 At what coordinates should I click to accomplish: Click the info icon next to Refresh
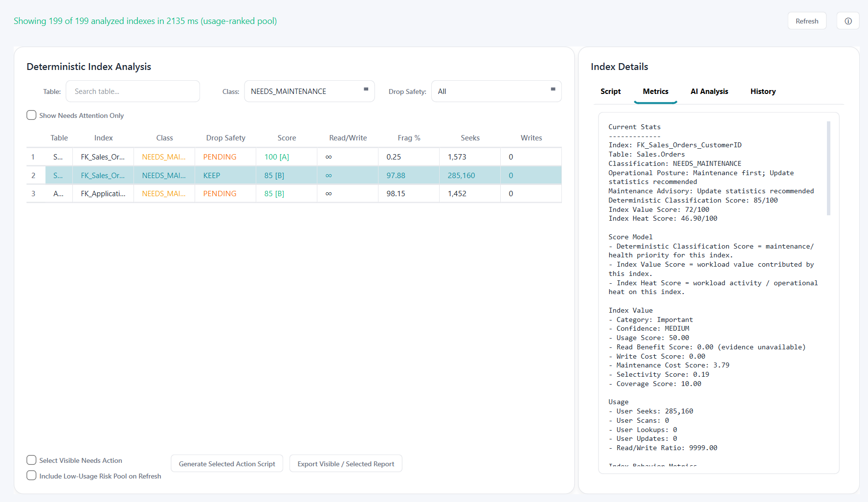[x=848, y=21]
